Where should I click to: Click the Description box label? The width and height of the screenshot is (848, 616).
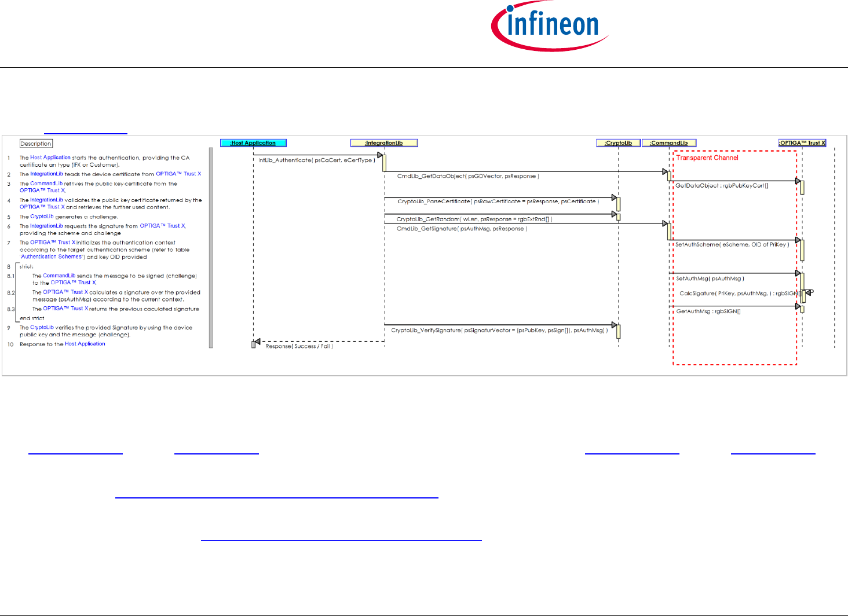[x=36, y=144]
